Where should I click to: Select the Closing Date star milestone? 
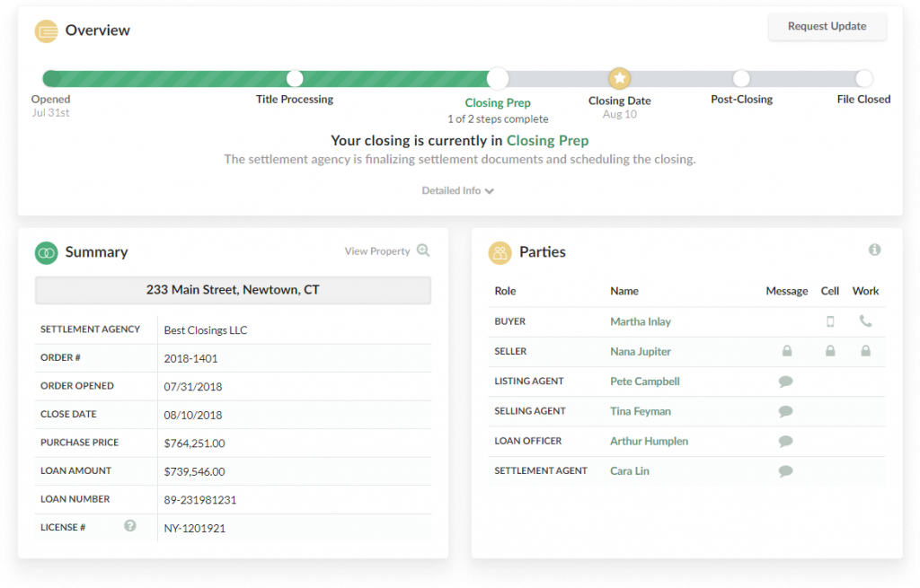tap(618, 78)
